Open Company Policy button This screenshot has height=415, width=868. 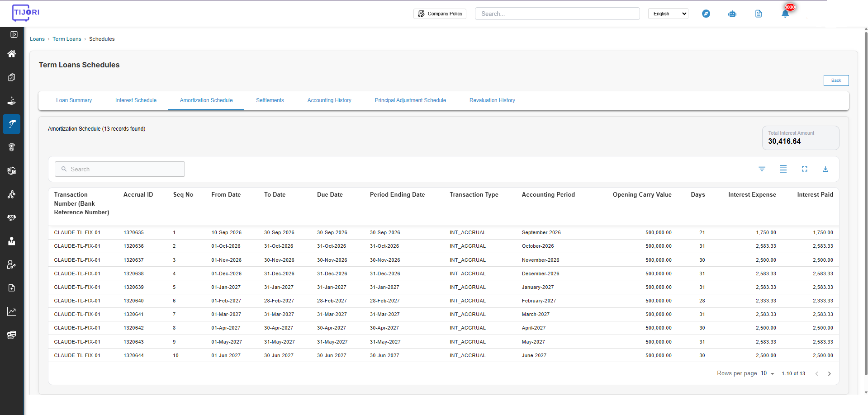440,14
